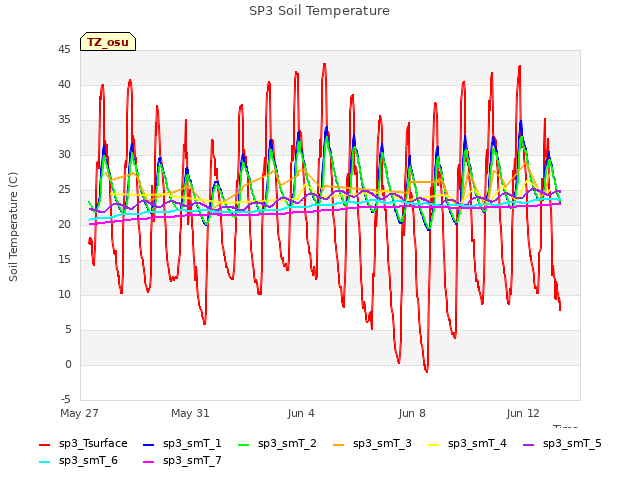
Task: Toggle sp3_smT_7 series in legend
Action: [182, 460]
